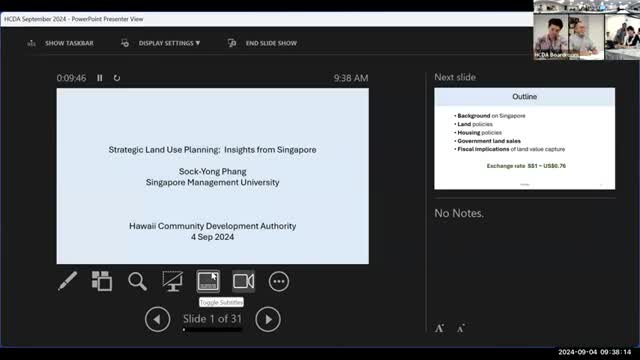
Task: Advance to the next slide arrow
Action: coord(268,319)
